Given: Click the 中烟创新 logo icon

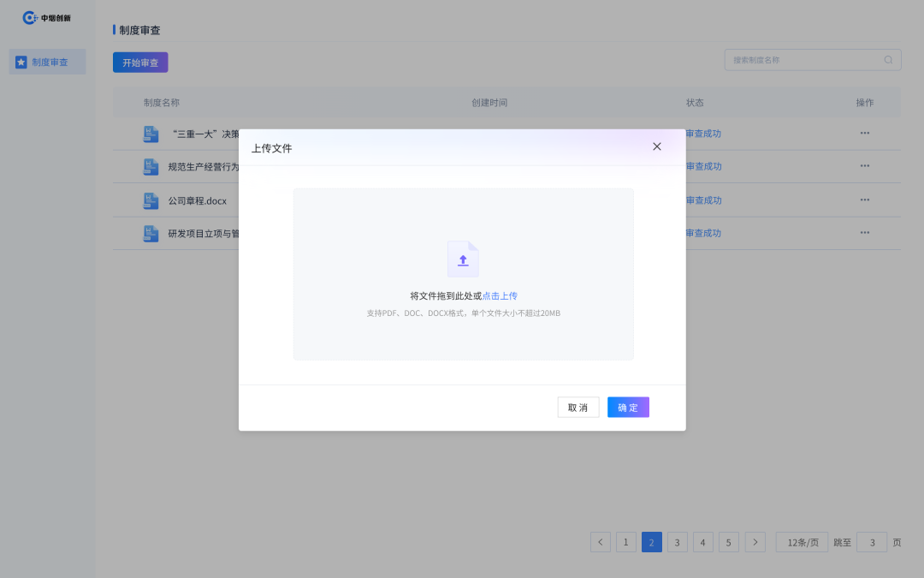Looking at the screenshot, I should (32, 17).
